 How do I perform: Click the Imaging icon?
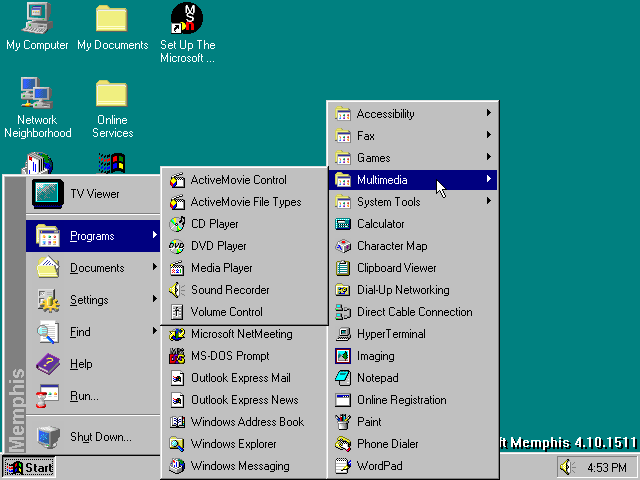click(343, 356)
